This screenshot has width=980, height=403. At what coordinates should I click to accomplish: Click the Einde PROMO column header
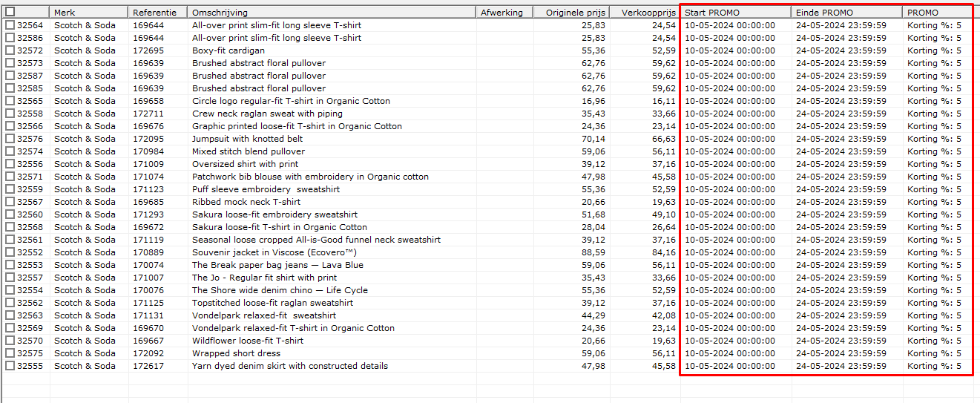tap(847, 13)
